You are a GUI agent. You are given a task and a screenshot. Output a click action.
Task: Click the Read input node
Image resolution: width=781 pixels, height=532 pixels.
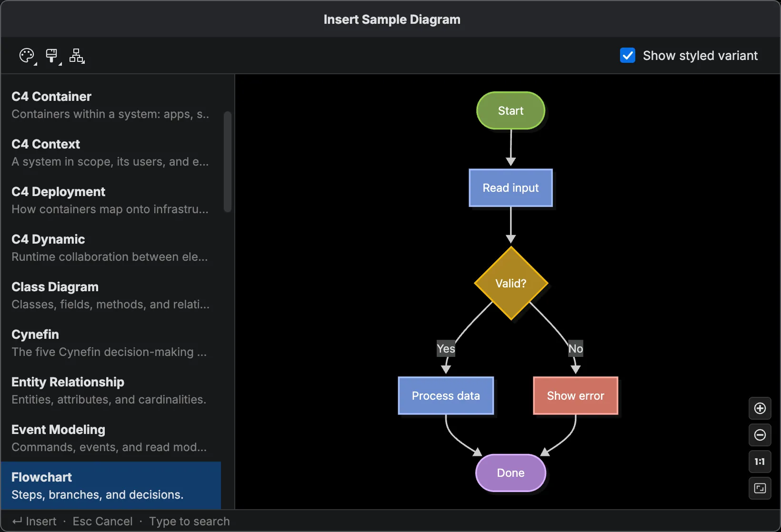tap(511, 188)
